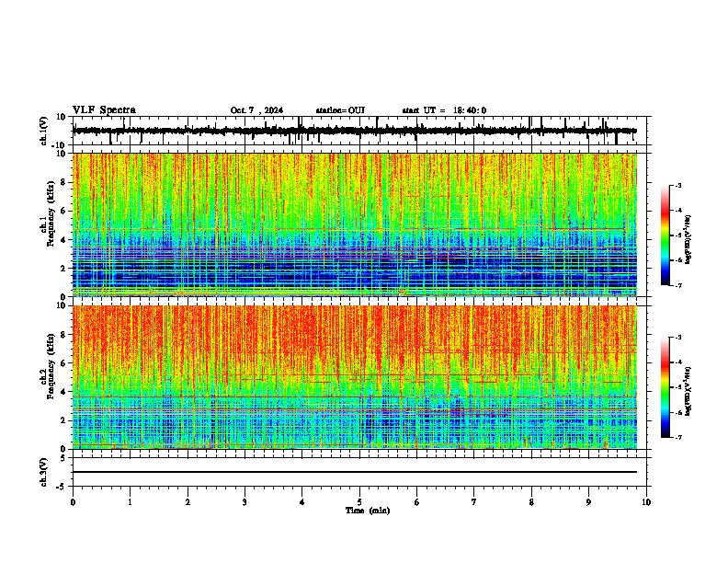The width and height of the screenshot is (728, 563).
Task: Select the "start UT = 18:40:0" text
Action: (x=444, y=110)
